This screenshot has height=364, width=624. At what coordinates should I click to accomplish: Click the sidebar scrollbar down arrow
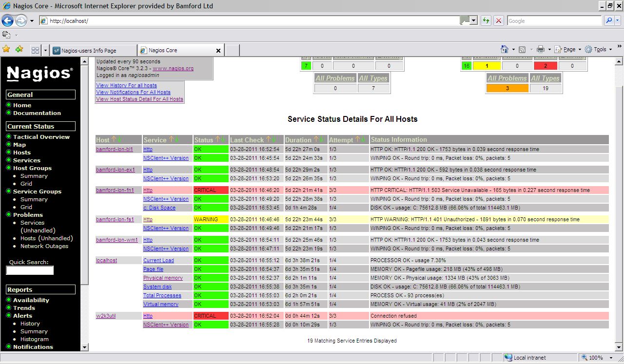85,347
